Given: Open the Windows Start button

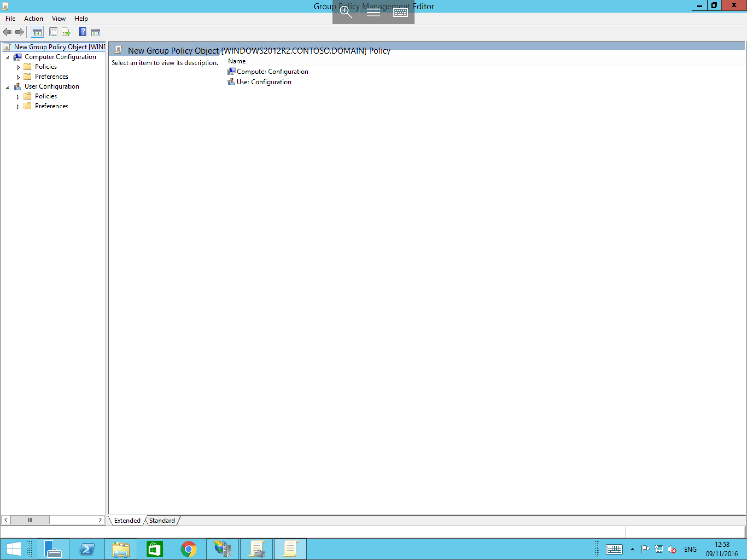Looking at the screenshot, I should point(14,549).
